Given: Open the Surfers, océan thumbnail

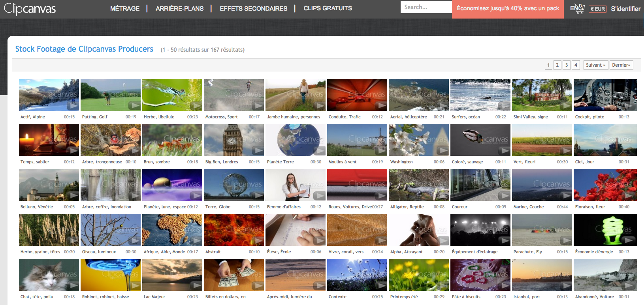Looking at the screenshot, I should (x=480, y=95).
